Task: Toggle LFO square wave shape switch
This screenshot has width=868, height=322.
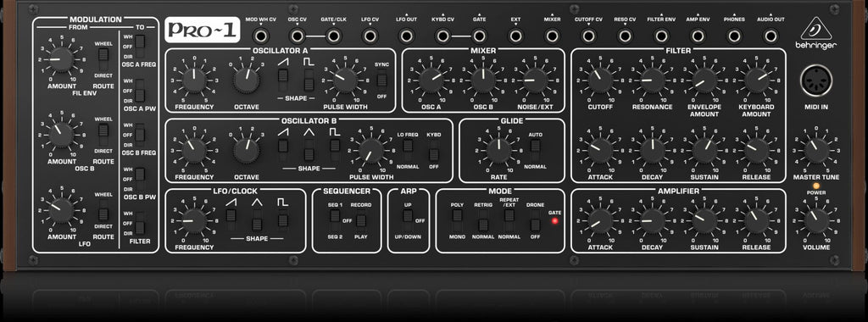Action: click(x=283, y=220)
